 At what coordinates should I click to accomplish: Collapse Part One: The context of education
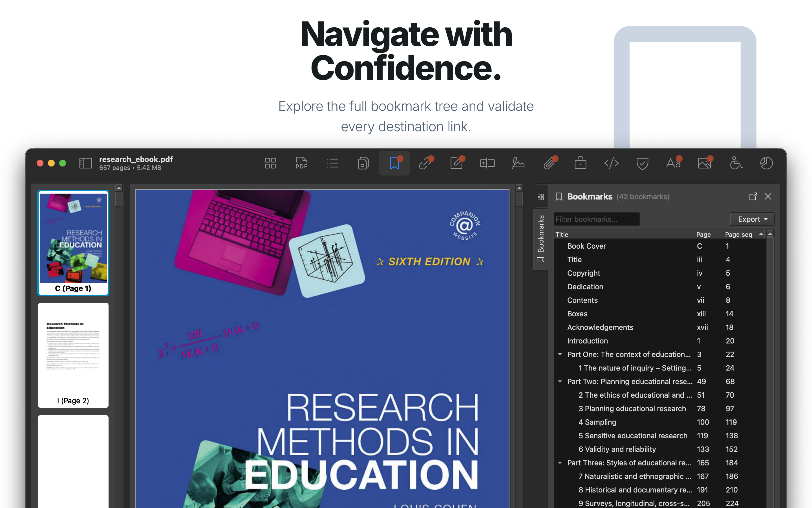pyautogui.click(x=560, y=354)
